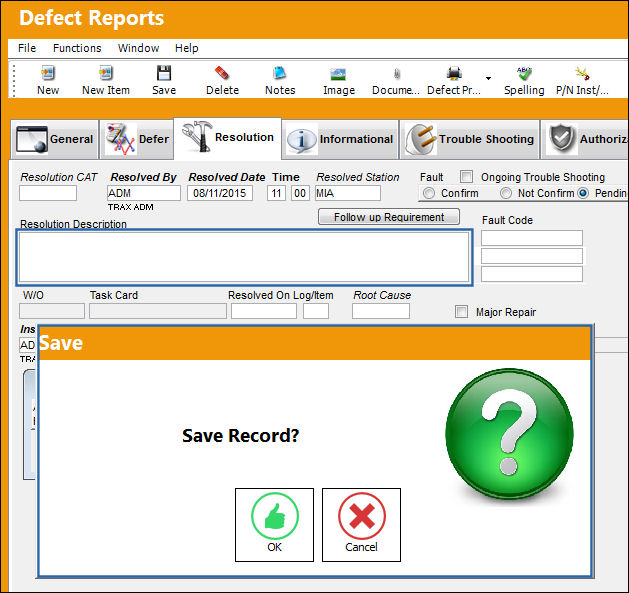Open the Trouble Shooting tab
This screenshot has height=593, width=629.
pyautogui.click(x=469, y=139)
